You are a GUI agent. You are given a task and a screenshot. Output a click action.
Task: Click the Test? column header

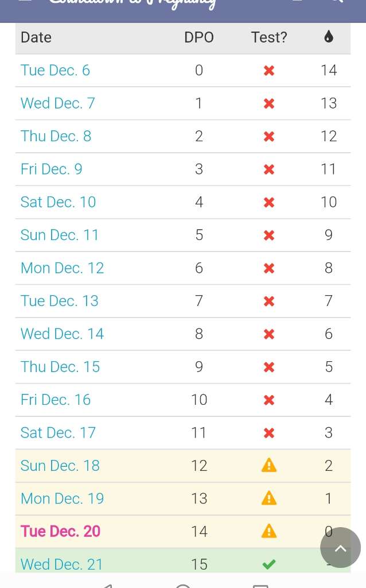268,37
